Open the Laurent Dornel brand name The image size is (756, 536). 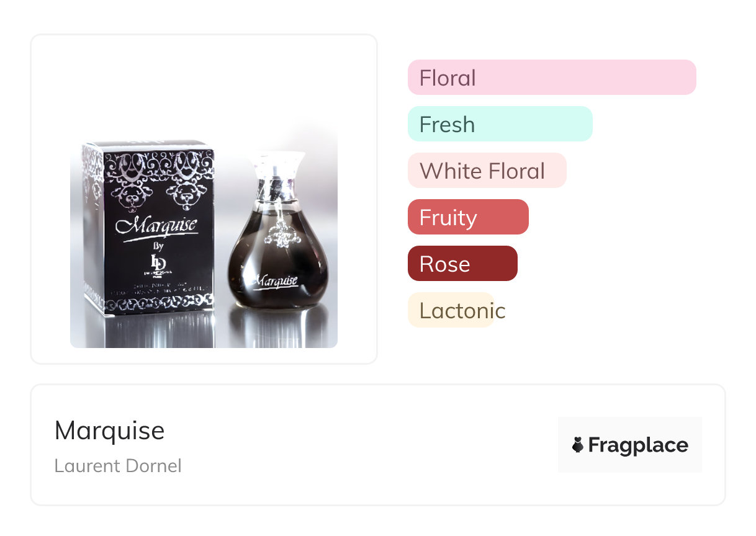pyautogui.click(x=118, y=466)
